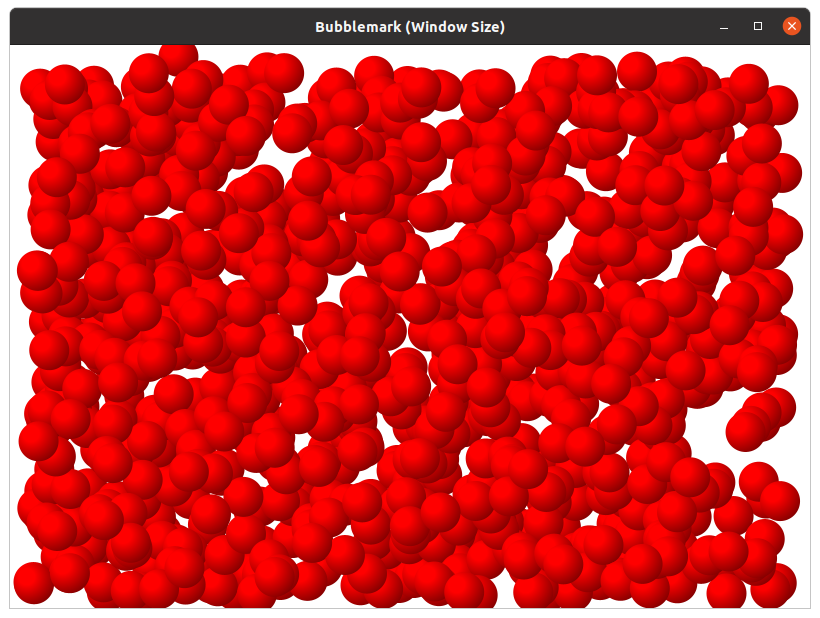Click the white space in the canvas top-left corner
This screenshot has width=820, height=618.
20,54
